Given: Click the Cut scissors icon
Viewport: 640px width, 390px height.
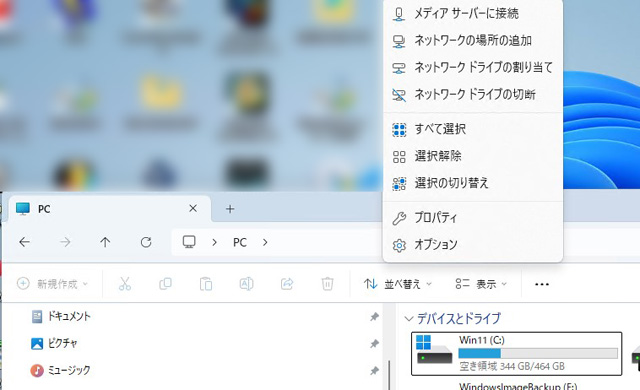Looking at the screenshot, I should tap(125, 284).
